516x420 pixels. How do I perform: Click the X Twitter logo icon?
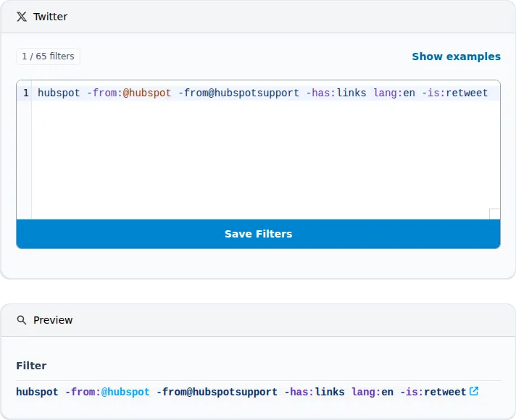(22, 17)
